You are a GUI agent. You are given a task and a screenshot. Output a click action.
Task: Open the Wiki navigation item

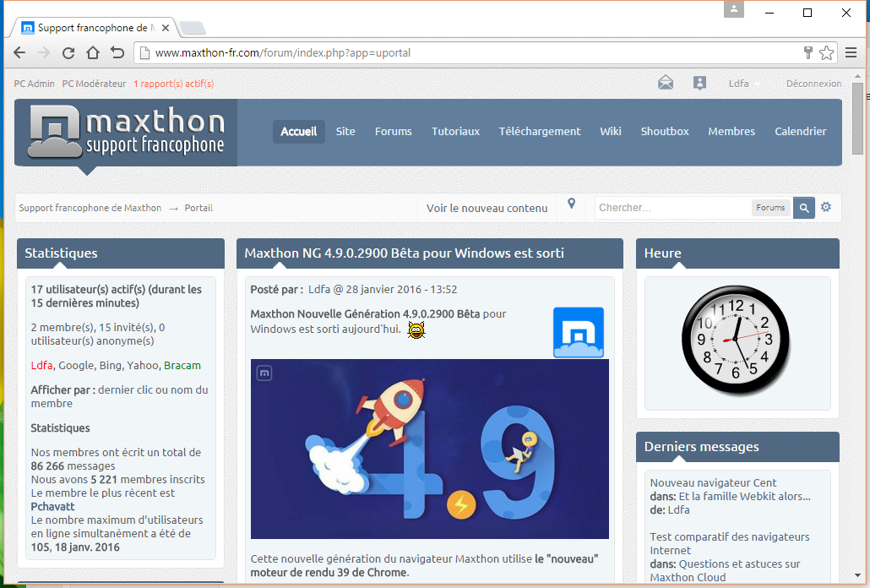tap(611, 132)
